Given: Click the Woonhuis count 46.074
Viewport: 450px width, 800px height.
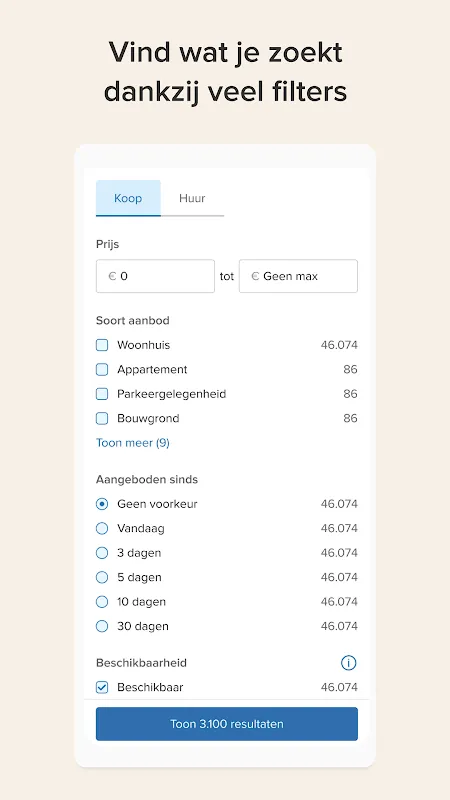Looking at the screenshot, I should point(339,345).
